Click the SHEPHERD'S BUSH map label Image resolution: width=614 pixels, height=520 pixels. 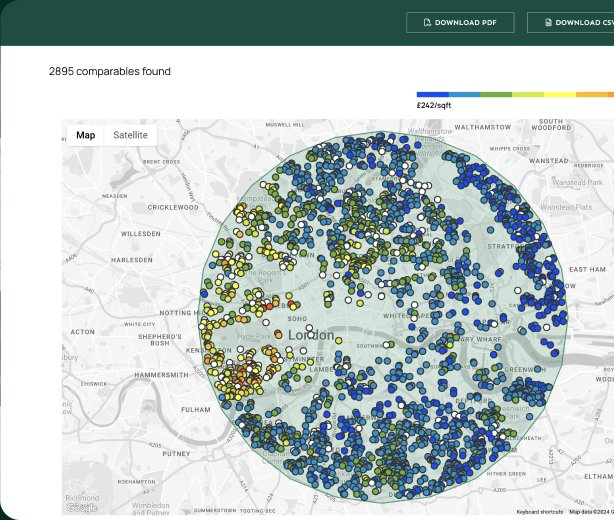tap(160, 340)
